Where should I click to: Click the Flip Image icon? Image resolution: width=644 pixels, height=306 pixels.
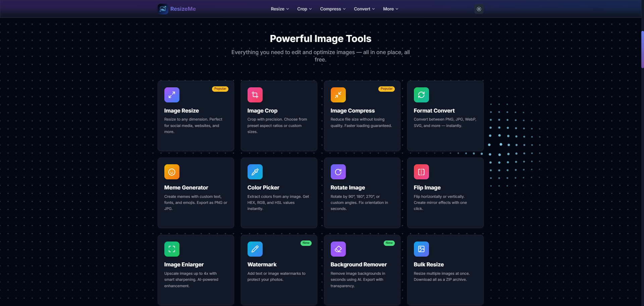[x=421, y=172]
